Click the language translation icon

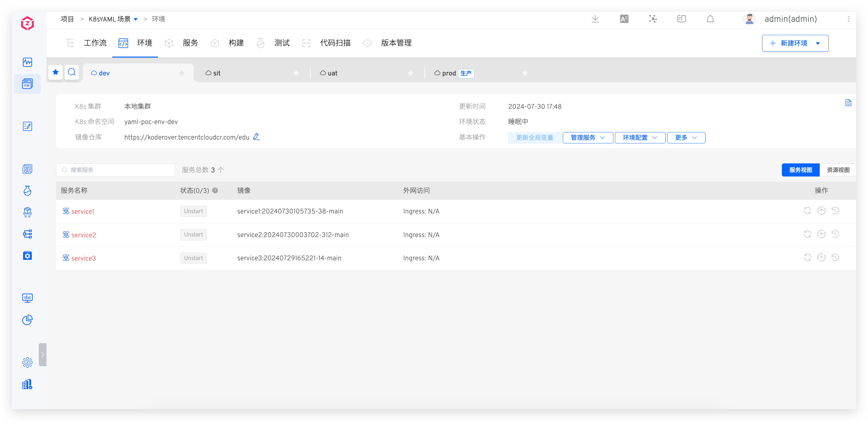click(624, 19)
